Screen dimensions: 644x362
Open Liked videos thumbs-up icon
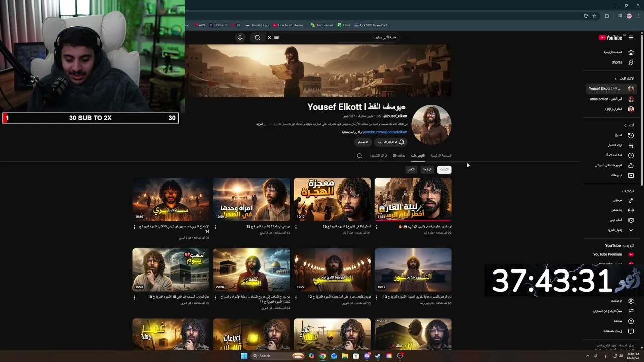[631, 165]
